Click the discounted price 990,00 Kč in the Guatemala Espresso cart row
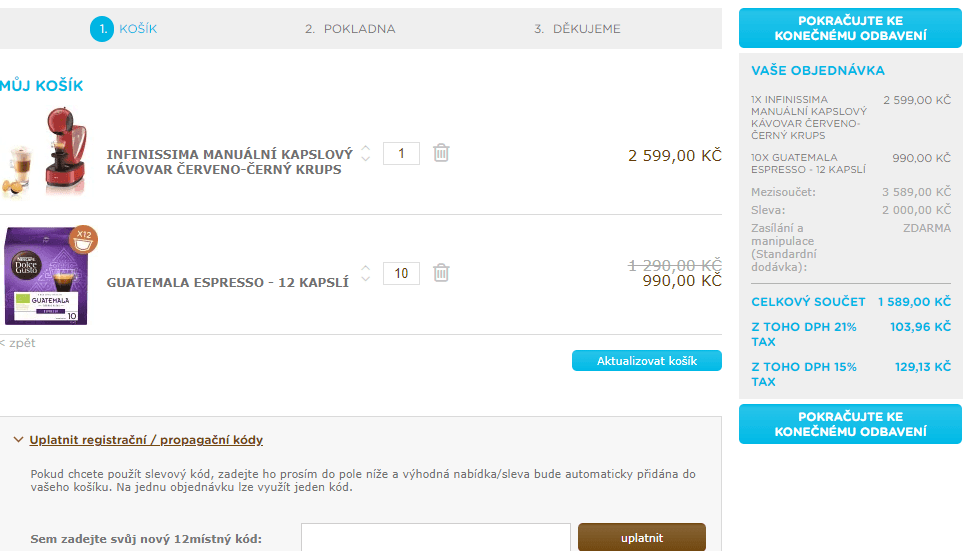The image size is (974, 551). coord(682,281)
